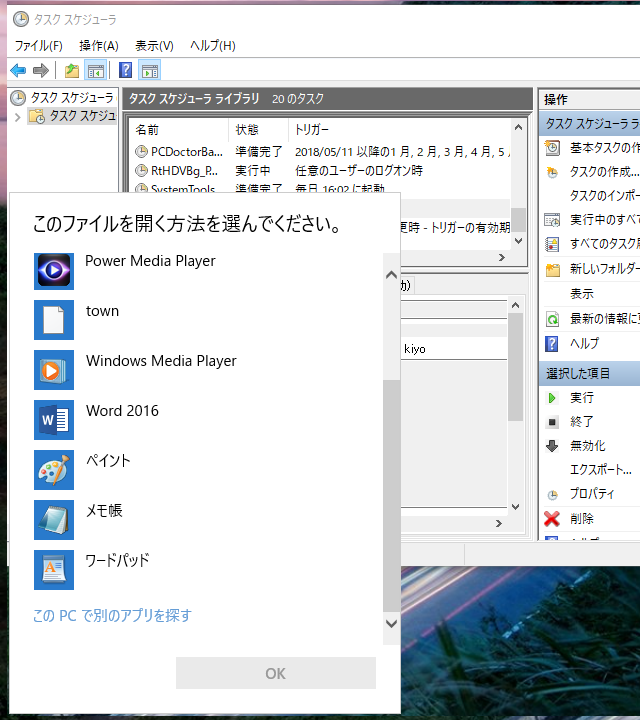Viewport: 640px width, 720px height.
Task: Click the details pane scroll-right arrow
Action: click(x=499, y=523)
